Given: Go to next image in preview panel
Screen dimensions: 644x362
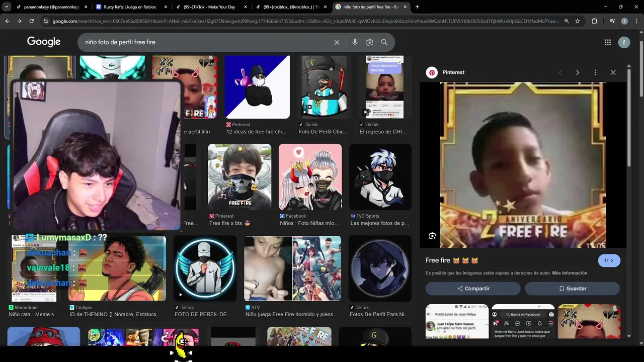Looking at the screenshot, I should 578,72.
